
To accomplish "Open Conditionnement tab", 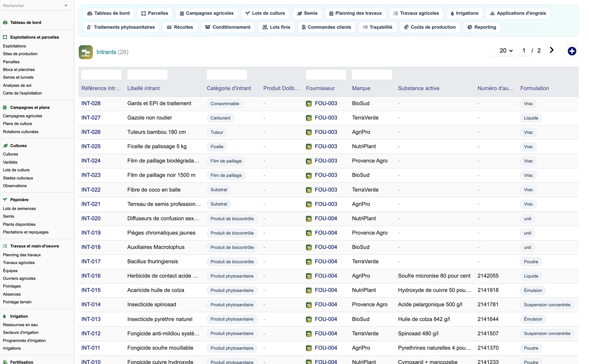I will click(228, 27).
